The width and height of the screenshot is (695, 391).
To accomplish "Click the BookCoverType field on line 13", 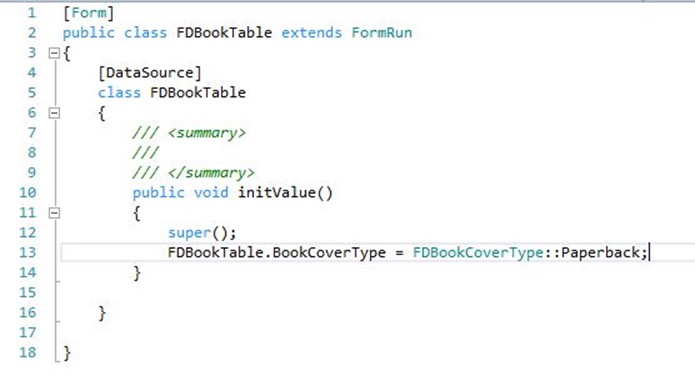I will 329,253.
